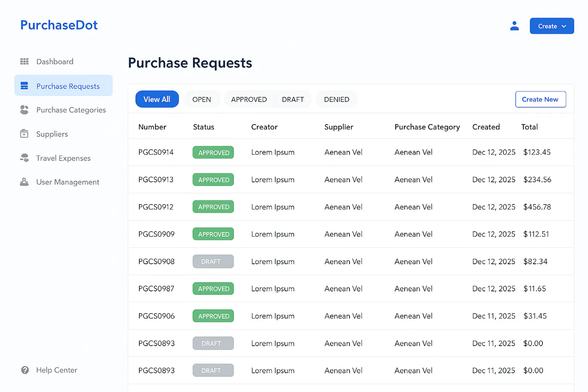Click total $112.51
This screenshot has height=392, width=588.
[536, 234]
